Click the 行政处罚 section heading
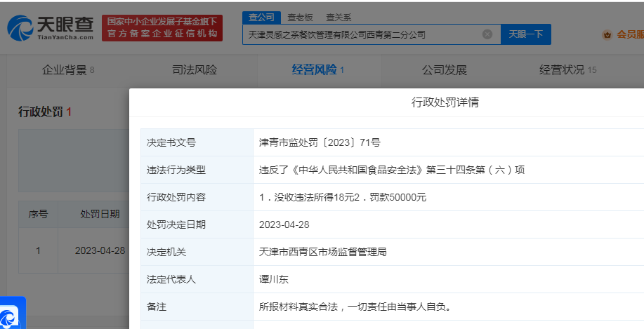The width and height of the screenshot is (644, 329). (45, 112)
